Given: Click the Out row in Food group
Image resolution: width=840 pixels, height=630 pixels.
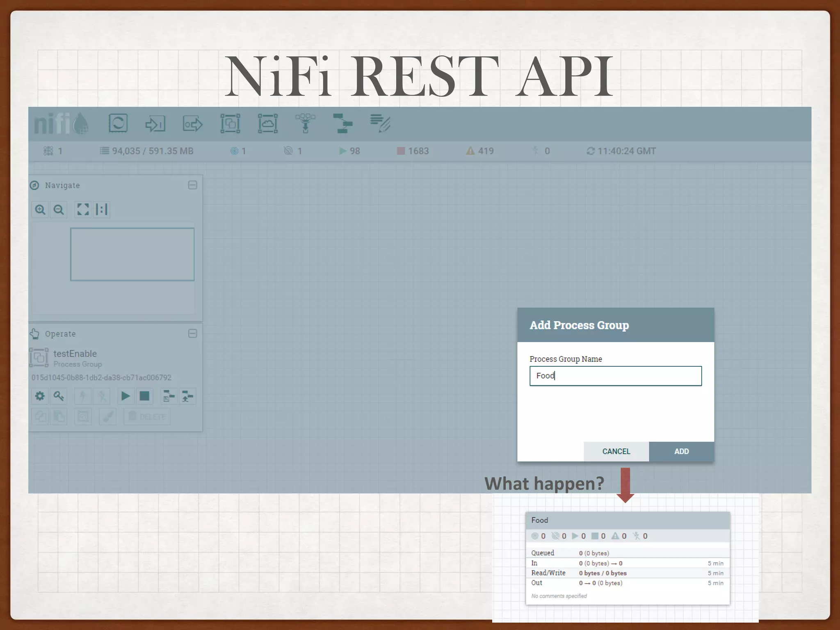Looking at the screenshot, I should pyautogui.click(x=628, y=583).
